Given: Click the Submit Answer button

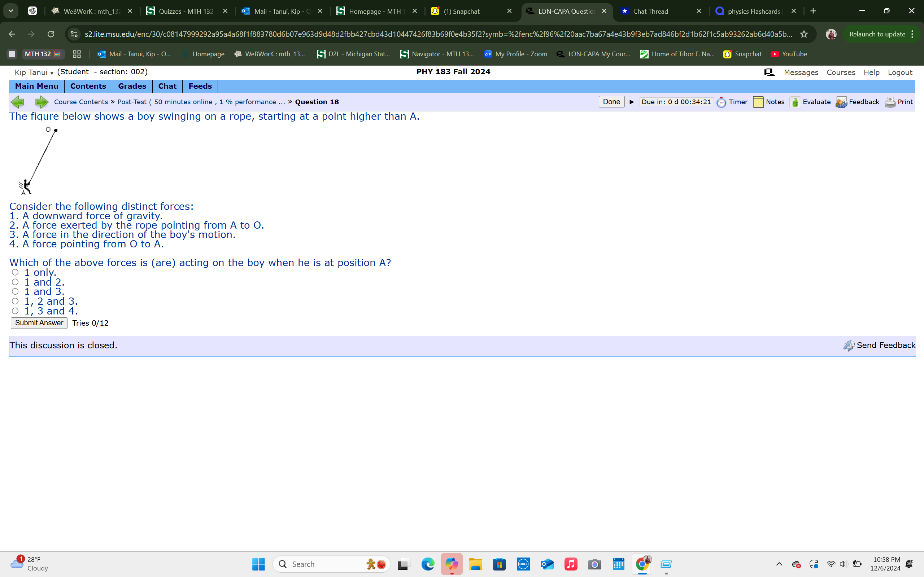Looking at the screenshot, I should [39, 323].
